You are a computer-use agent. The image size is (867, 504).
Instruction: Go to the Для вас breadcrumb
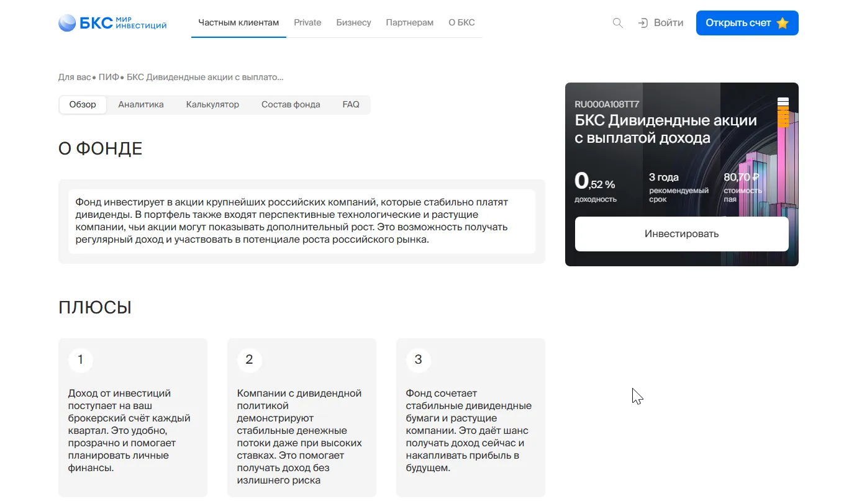pos(75,78)
